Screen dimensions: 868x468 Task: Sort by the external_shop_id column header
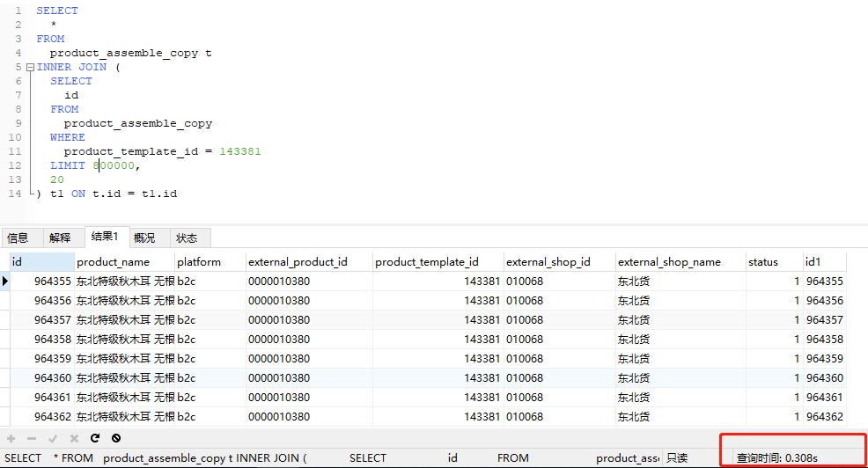pyautogui.click(x=548, y=262)
